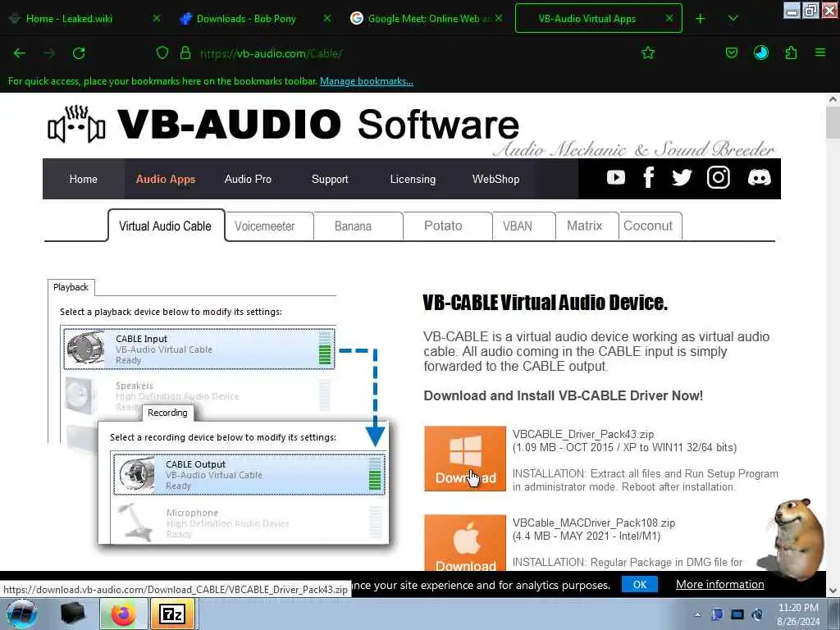840x630 pixels.
Task: Click the page vertical scrollbar thumb
Action: click(x=833, y=123)
